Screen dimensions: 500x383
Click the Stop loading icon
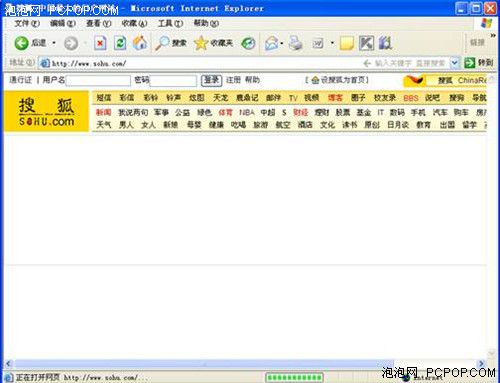(x=100, y=43)
